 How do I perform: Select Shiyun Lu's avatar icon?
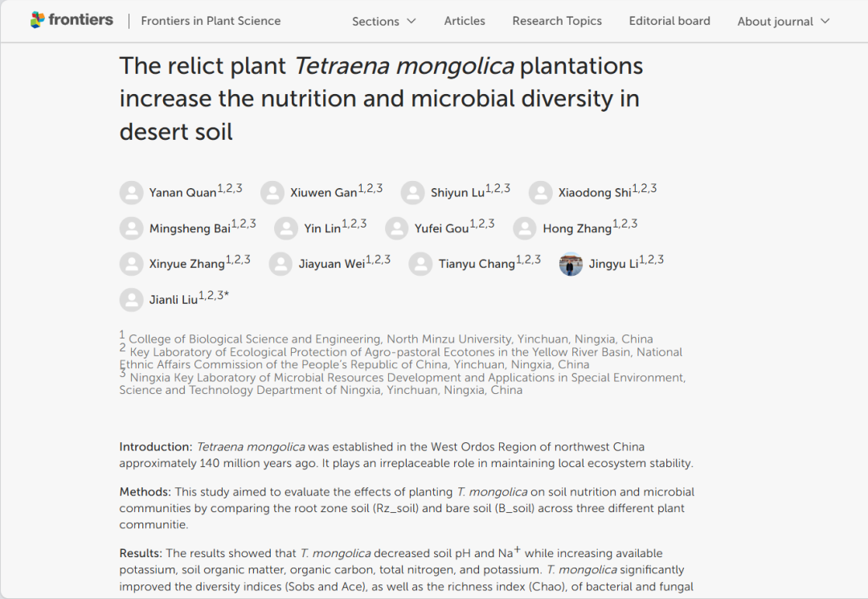[413, 193]
